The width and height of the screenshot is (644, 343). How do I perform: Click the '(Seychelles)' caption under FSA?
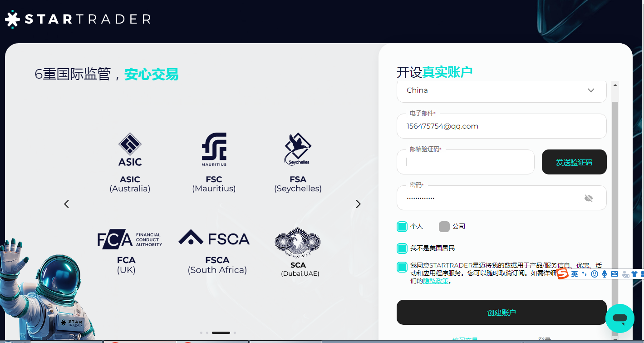coord(298,189)
